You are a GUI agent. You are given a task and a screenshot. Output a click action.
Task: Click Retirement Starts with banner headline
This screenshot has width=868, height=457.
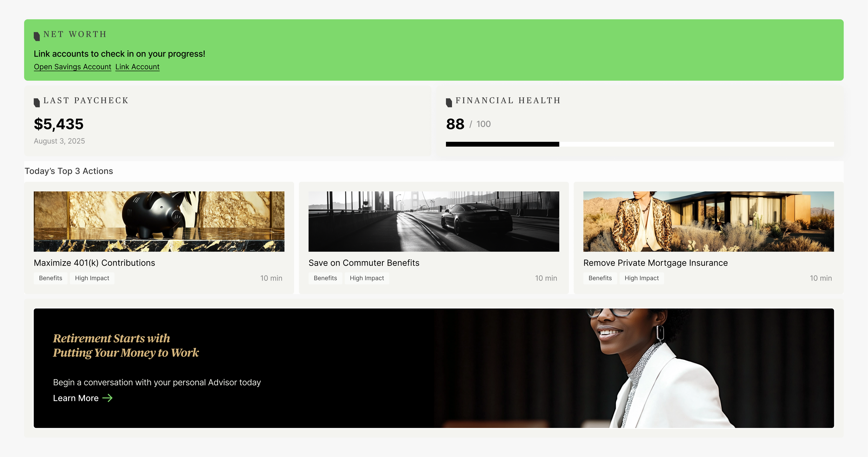point(126,345)
